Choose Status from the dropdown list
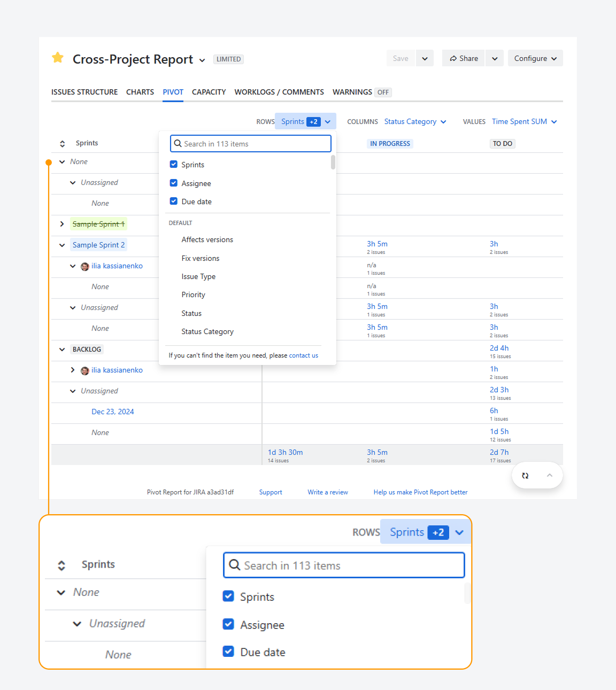This screenshot has width=616, height=690. click(x=191, y=313)
